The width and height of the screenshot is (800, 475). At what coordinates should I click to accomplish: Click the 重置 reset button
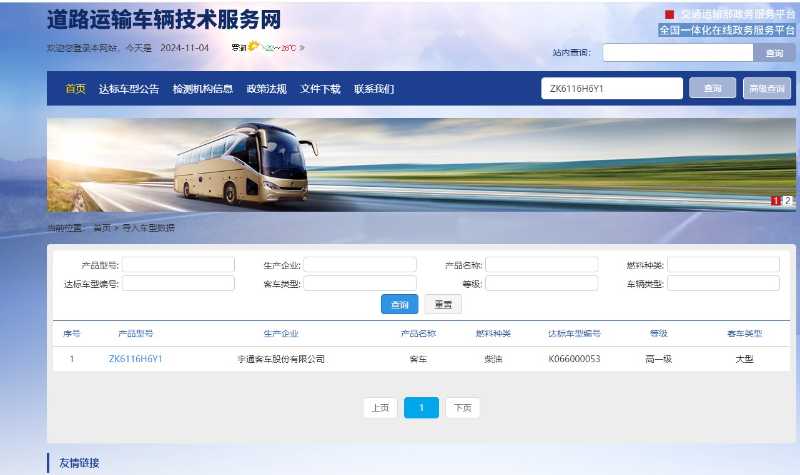[443, 304]
